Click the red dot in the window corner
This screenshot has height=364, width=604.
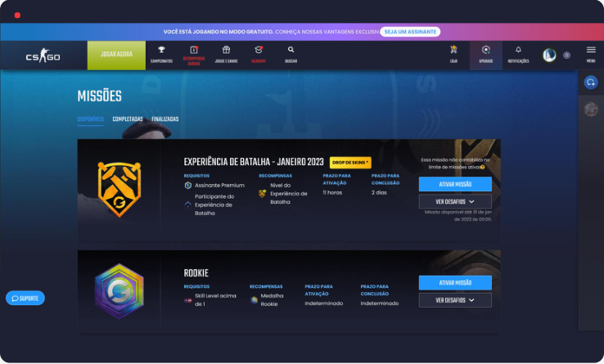pyautogui.click(x=17, y=15)
